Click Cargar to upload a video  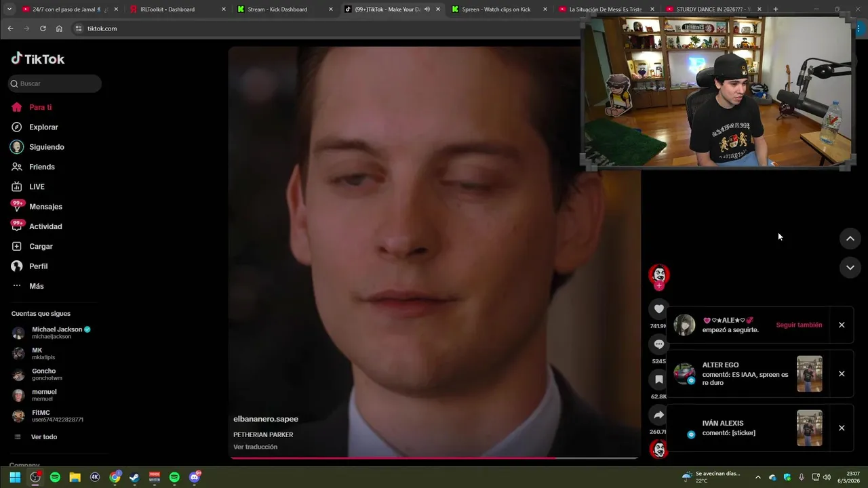click(32, 246)
